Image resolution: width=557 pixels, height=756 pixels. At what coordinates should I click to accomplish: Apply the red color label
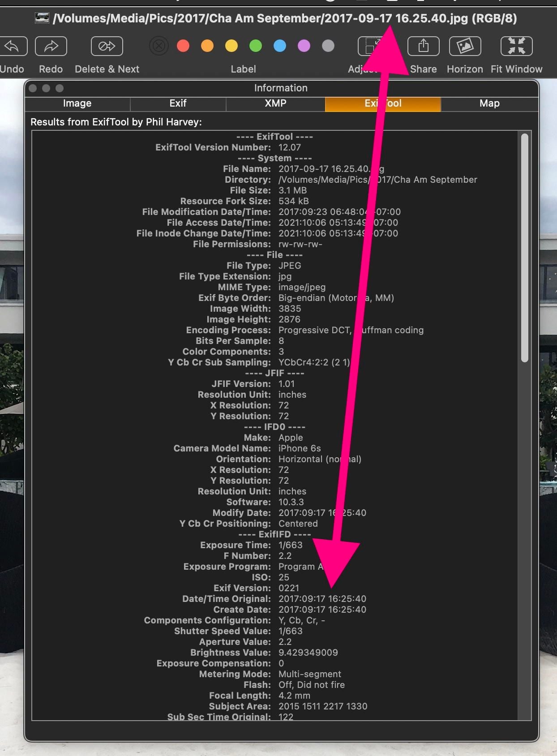183,46
